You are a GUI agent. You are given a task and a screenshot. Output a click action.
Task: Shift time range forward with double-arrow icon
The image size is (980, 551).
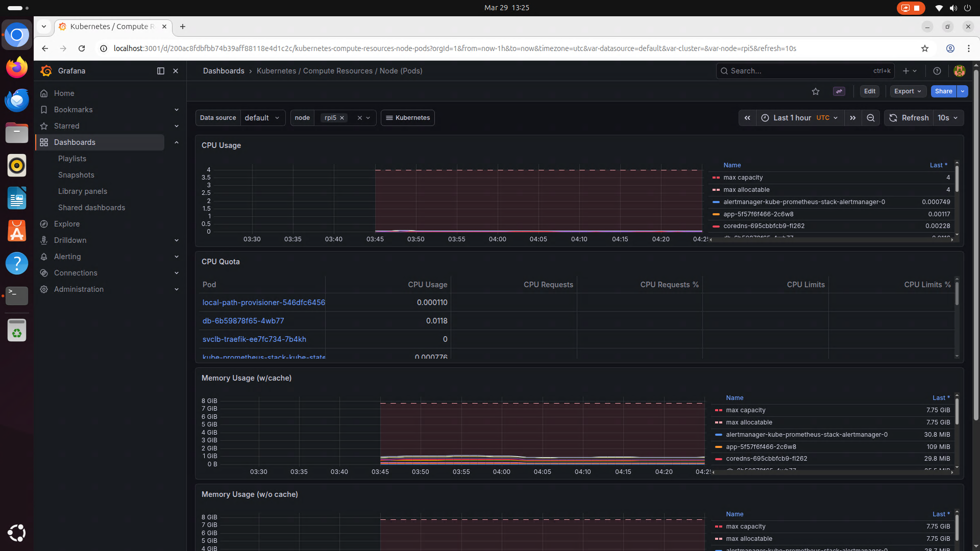click(x=852, y=118)
